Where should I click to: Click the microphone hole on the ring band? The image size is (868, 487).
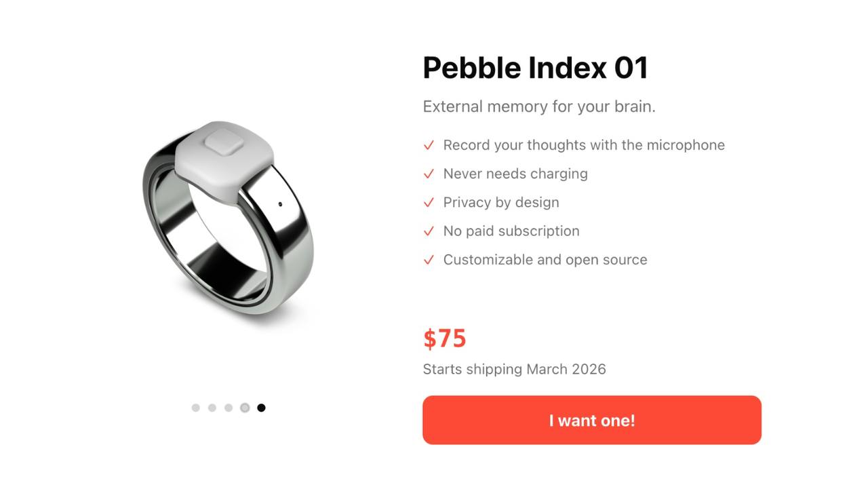281,202
